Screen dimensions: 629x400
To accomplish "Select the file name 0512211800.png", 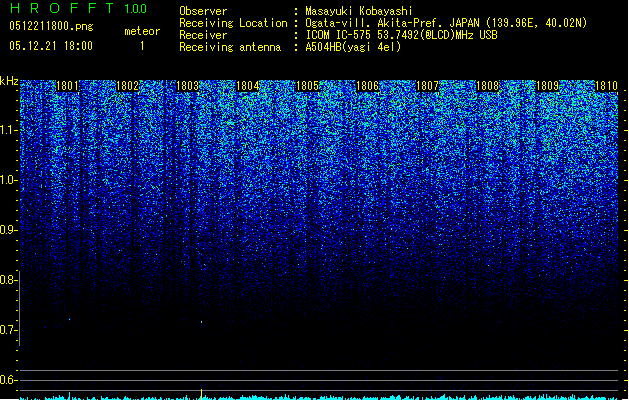I will (51, 26).
